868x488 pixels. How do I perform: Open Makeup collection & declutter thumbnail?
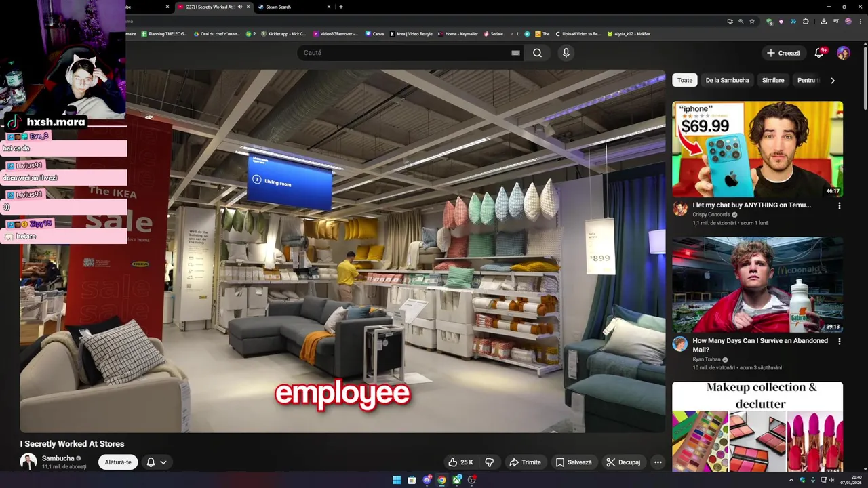point(757,427)
